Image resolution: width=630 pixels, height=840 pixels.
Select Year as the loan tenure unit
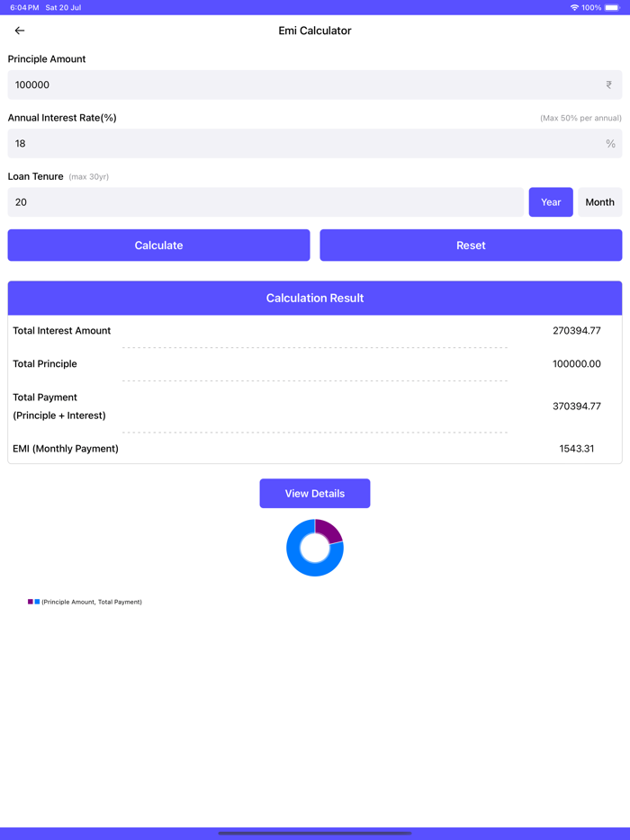pos(551,201)
